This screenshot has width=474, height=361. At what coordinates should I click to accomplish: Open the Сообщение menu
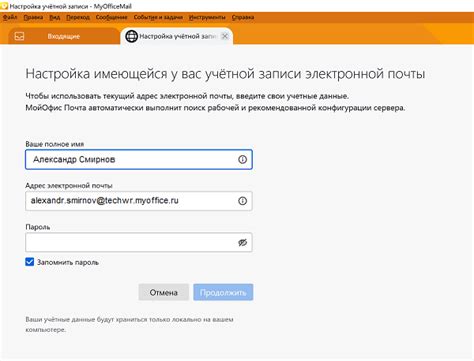point(112,17)
